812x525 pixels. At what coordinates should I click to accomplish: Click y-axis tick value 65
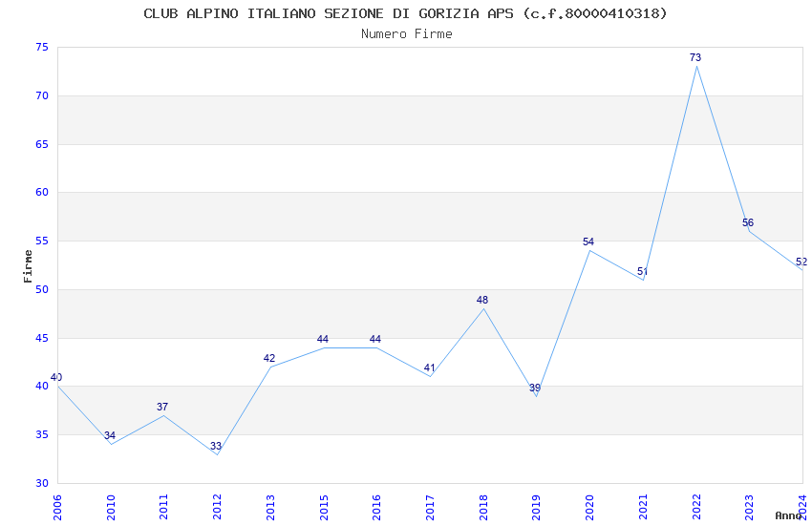42,144
